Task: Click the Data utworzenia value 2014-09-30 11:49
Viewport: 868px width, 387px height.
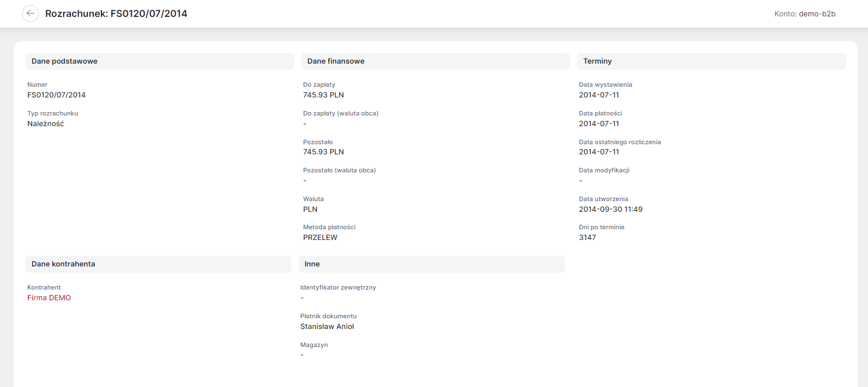Action: [x=611, y=209]
